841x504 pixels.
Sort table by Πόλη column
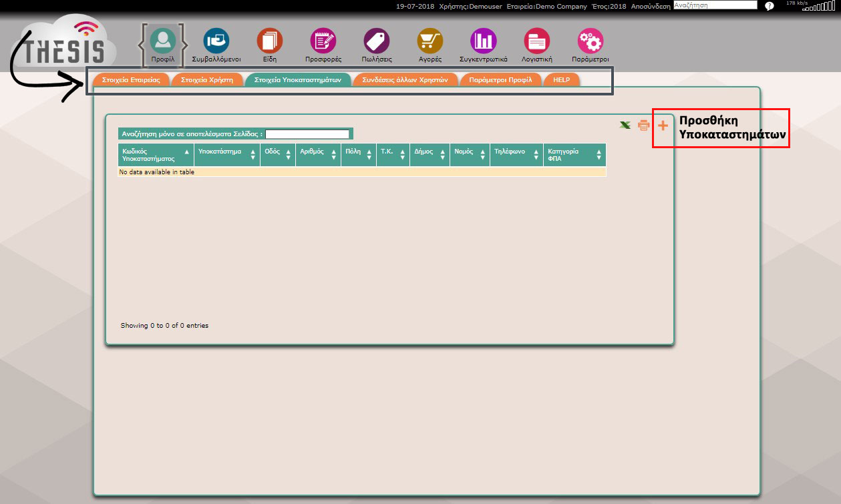358,155
